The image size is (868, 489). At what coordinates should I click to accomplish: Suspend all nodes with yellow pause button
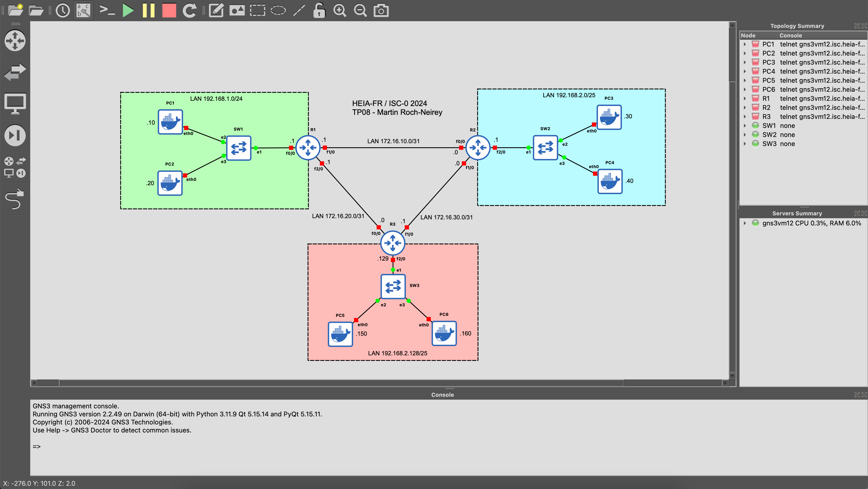[148, 10]
